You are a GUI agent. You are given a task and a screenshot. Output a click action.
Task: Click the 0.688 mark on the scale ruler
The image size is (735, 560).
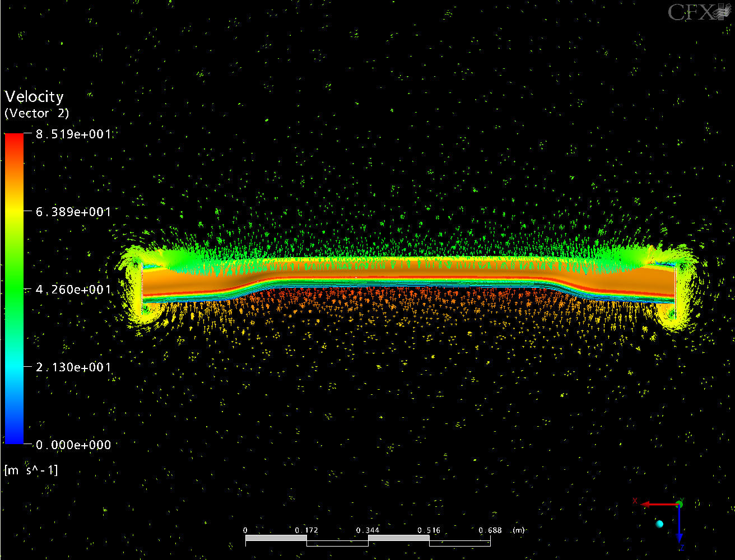coord(490,530)
